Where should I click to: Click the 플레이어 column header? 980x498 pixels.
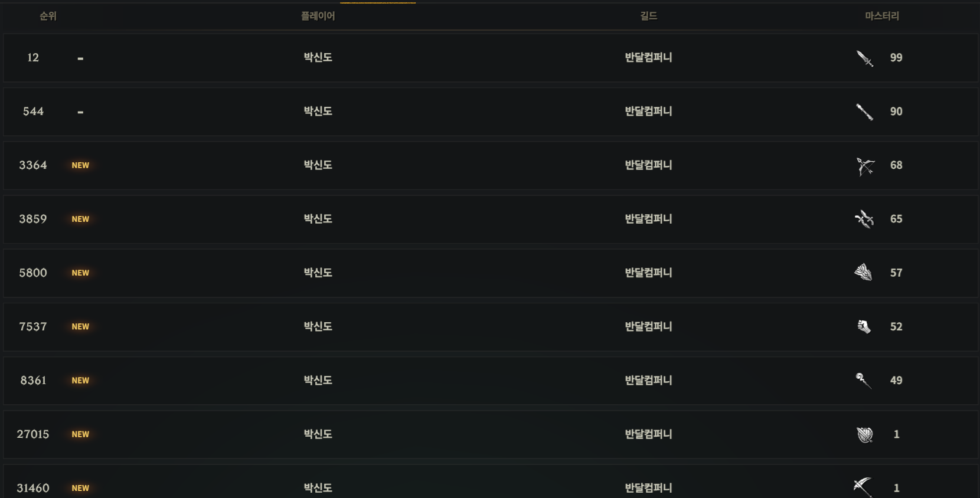point(318,17)
